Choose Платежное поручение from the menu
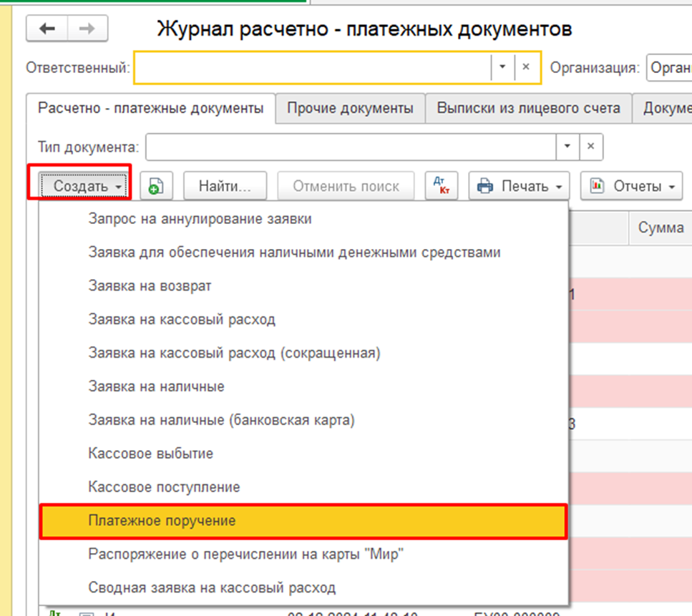 [x=303, y=521]
